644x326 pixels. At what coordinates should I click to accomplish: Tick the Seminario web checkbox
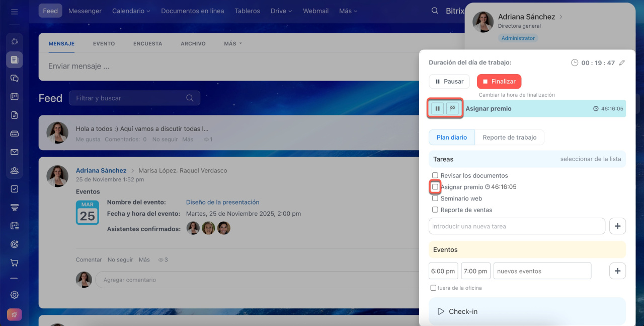pos(435,199)
